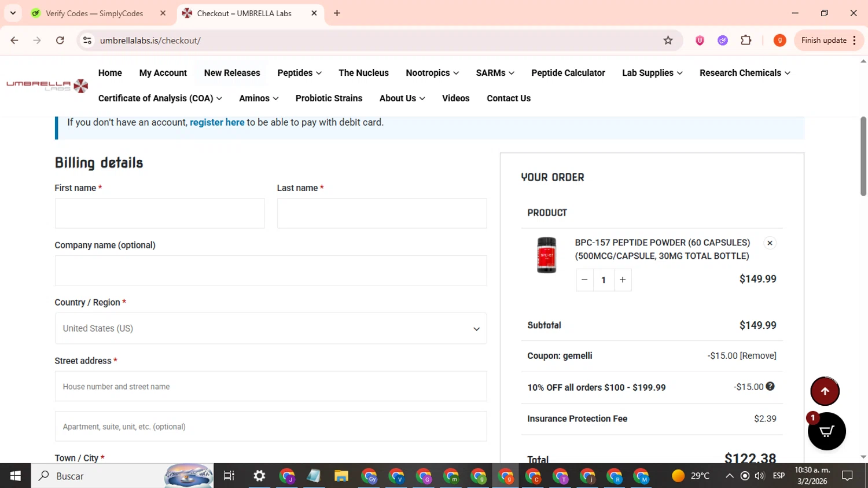
Task: Open the Videos page
Action: (x=455, y=98)
